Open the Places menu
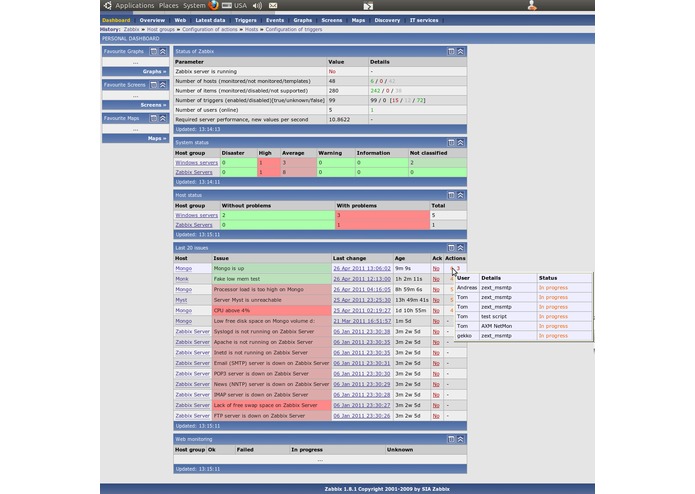The image size is (695, 494). coord(168,6)
